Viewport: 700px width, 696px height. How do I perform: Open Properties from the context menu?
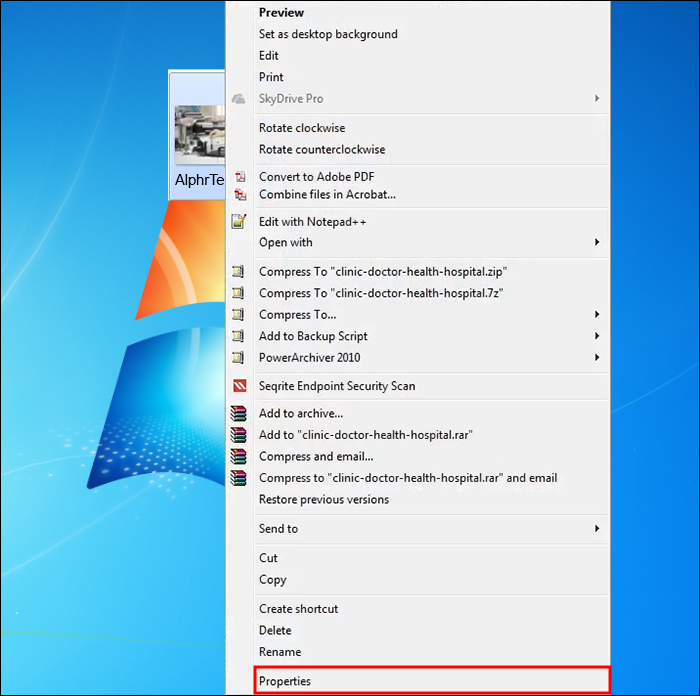point(431,681)
